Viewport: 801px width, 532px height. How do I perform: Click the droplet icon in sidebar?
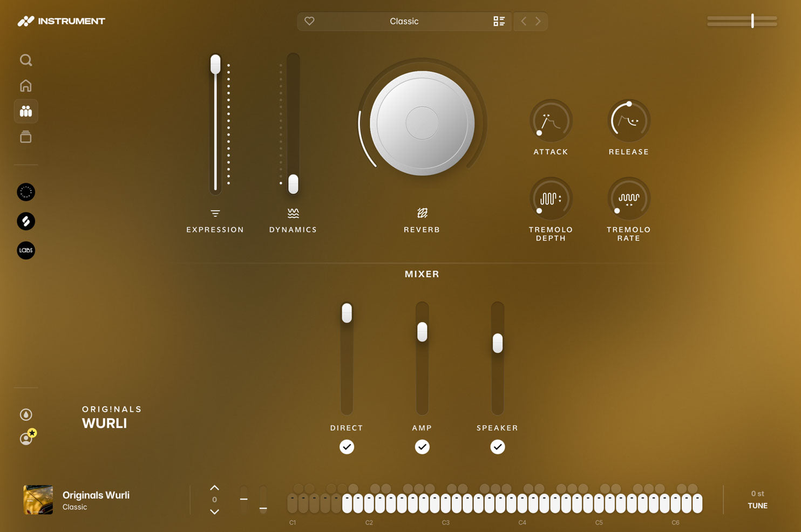[26, 414]
